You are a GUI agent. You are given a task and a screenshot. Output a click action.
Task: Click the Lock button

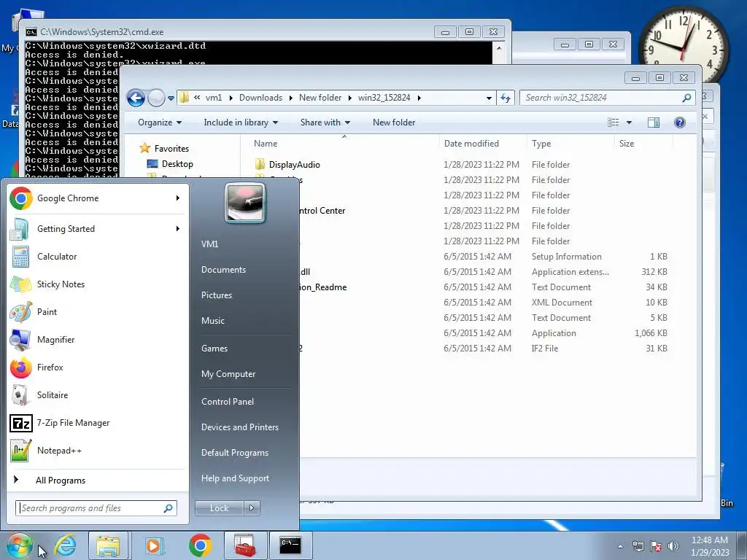pos(219,508)
